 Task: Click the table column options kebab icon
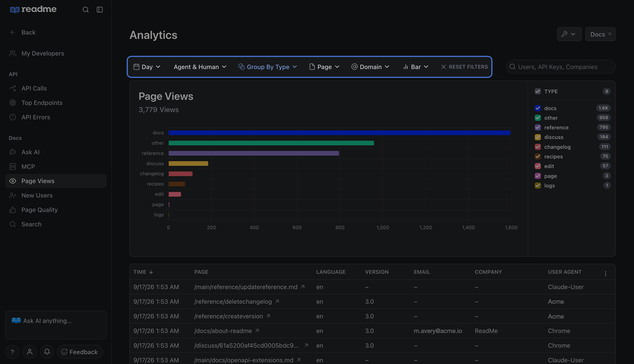click(605, 274)
